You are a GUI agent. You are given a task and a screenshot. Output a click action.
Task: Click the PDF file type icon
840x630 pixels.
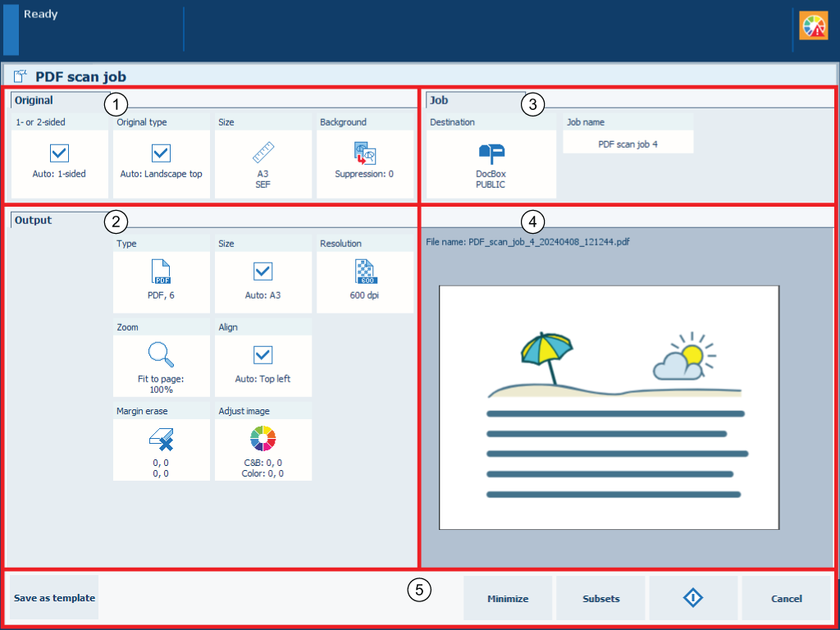161,271
